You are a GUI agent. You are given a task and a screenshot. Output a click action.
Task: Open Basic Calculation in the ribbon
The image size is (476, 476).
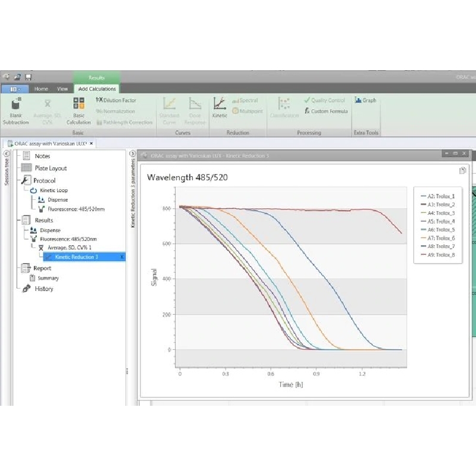pos(79,104)
